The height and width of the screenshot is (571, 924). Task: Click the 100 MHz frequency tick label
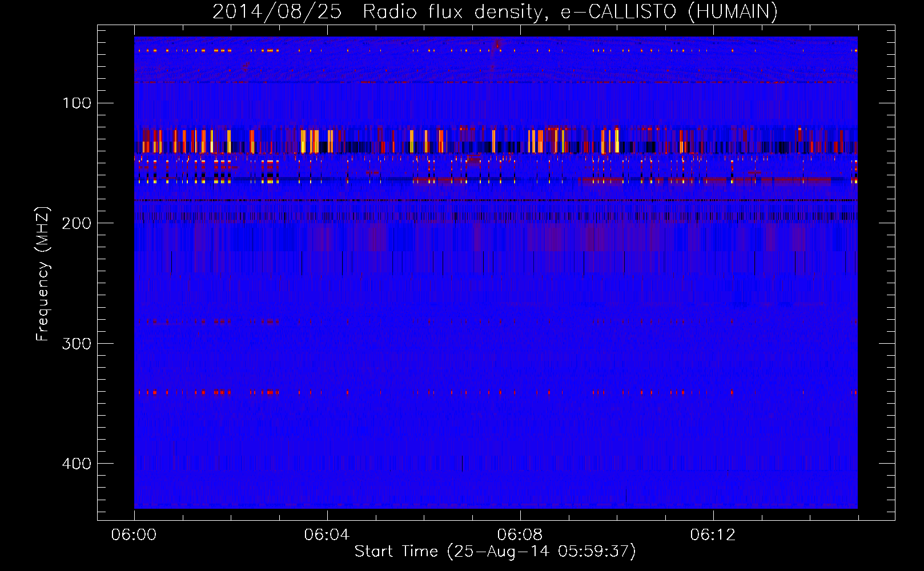pos(77,103)
